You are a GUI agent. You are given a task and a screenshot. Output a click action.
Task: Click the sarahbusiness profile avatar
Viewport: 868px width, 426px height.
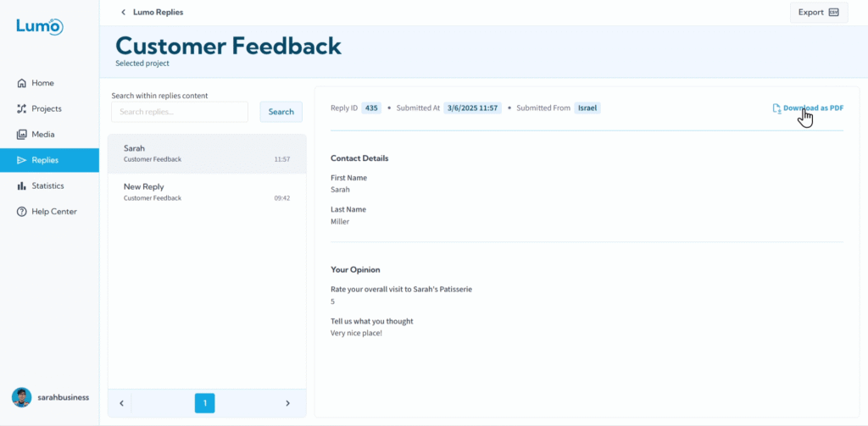[21, 397]
